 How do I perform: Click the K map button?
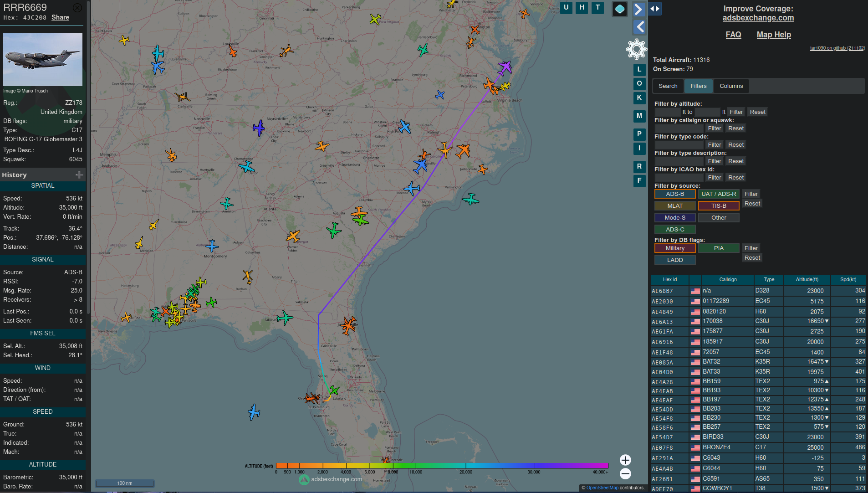pos(639,98)
